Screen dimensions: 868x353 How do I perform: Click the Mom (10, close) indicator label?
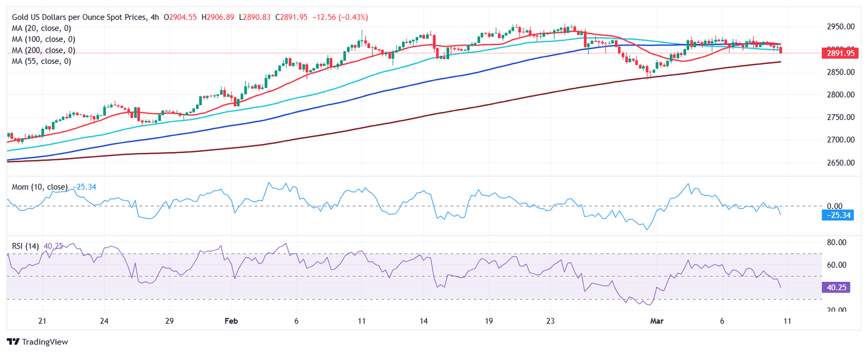click(x=40, y=187)
